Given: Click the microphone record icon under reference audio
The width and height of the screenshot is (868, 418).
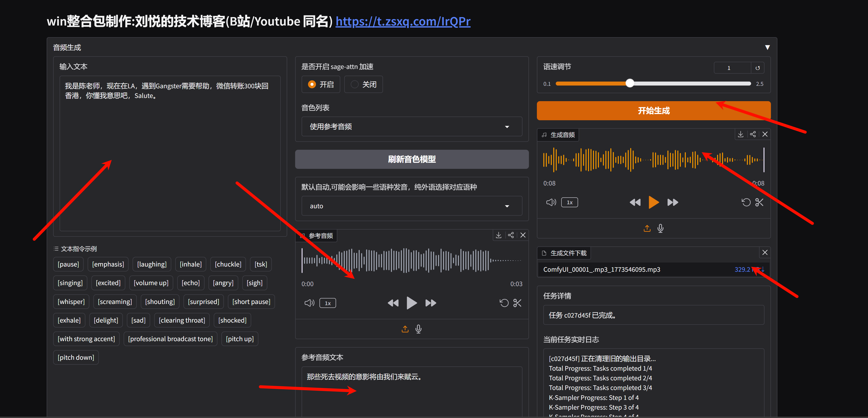Looking at the screenshot, I should coord(418,329).
